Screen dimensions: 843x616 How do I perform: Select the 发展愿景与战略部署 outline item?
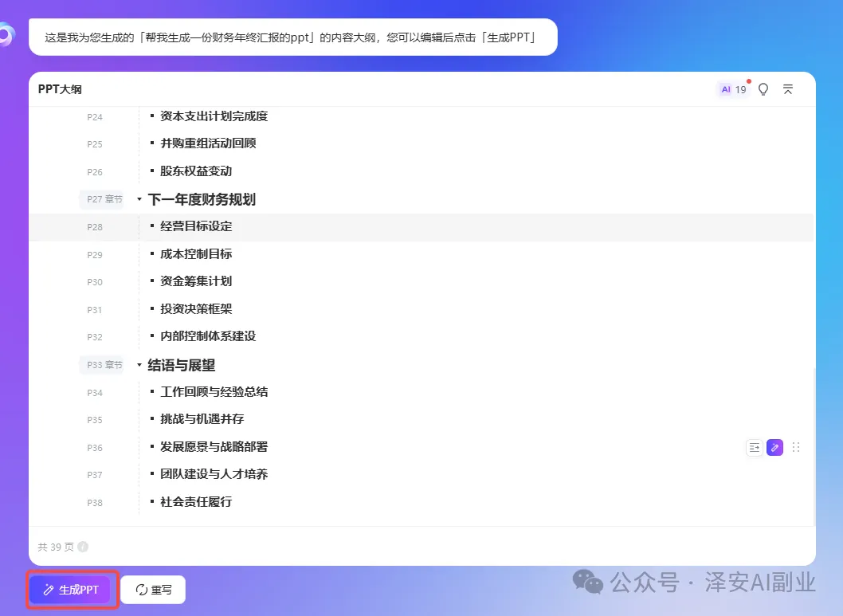coord(214,447)
